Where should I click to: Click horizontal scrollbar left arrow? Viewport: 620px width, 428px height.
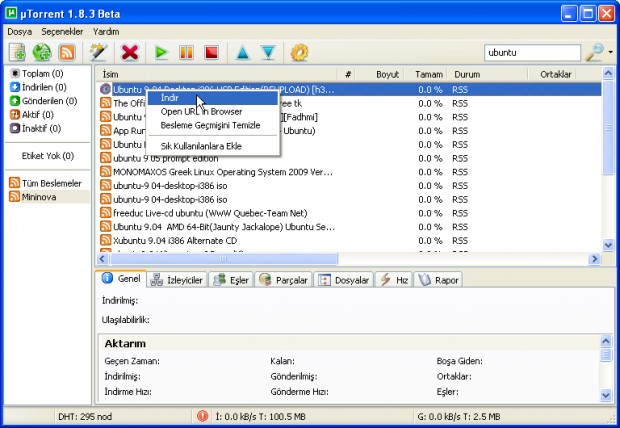pos(102,259)
